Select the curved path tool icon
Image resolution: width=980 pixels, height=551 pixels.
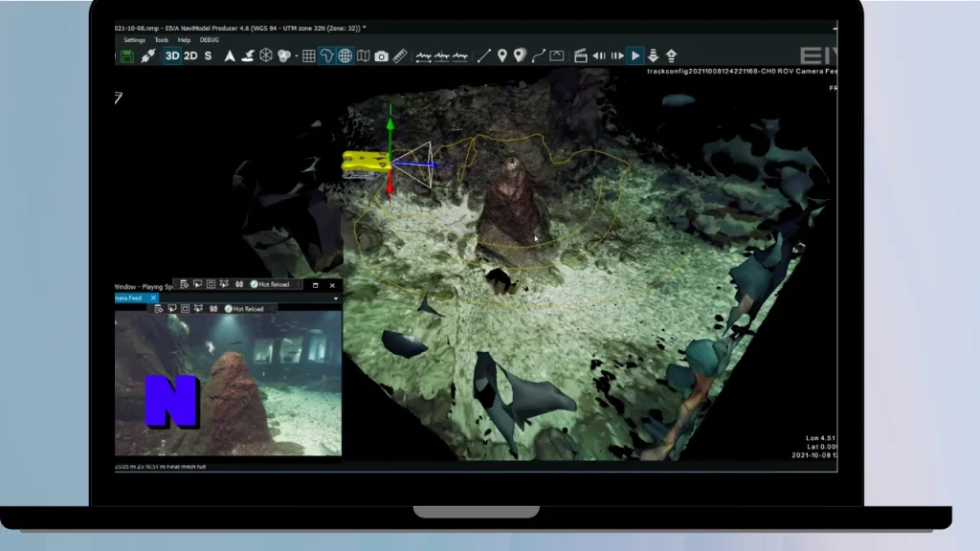pyautogui.click(x=538, y=55)
